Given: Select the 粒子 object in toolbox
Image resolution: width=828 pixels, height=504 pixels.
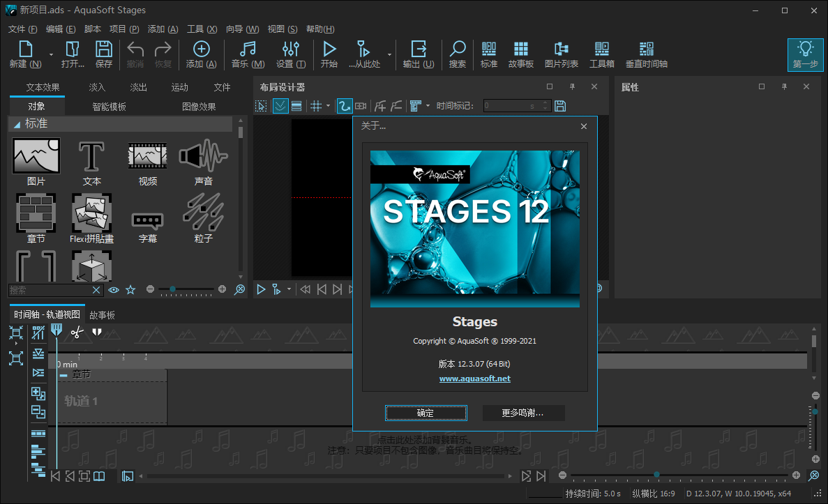Looking at the screenshot, I should tap(203, 218).
